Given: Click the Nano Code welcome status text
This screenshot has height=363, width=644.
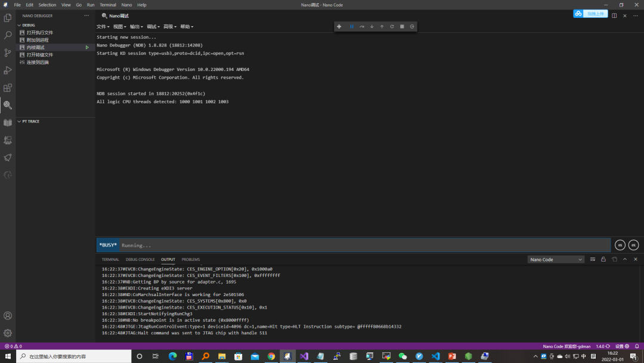Looking at the screenshot, I should point(566,346).
